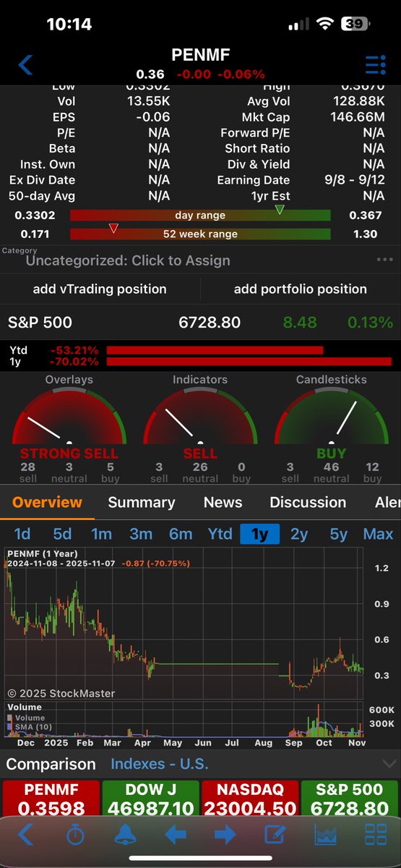The height and width of the screenshot is (868, 401).
Task: Tap the PENMF 1 Year price chart
Action: pos(185,624)
